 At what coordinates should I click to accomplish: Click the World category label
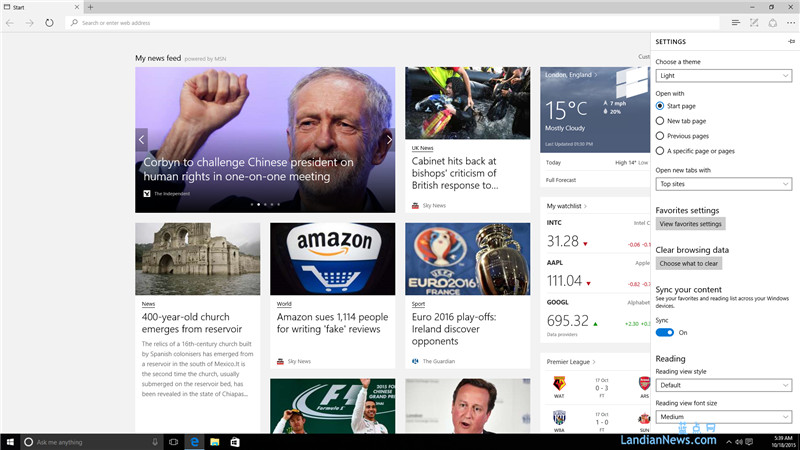click(x=284, y=304)
